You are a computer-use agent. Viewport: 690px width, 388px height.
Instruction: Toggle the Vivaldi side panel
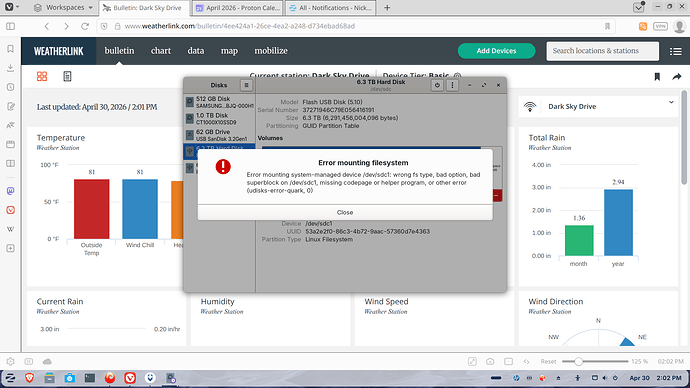pyautogui.click(x=11, y=26)
